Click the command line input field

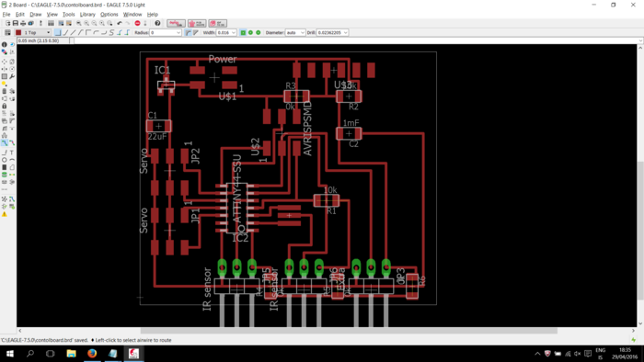pos(357,40)
